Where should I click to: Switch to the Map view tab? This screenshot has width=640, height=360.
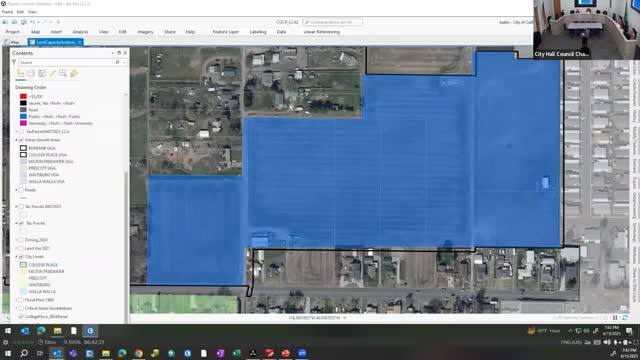tap(12, 42)
